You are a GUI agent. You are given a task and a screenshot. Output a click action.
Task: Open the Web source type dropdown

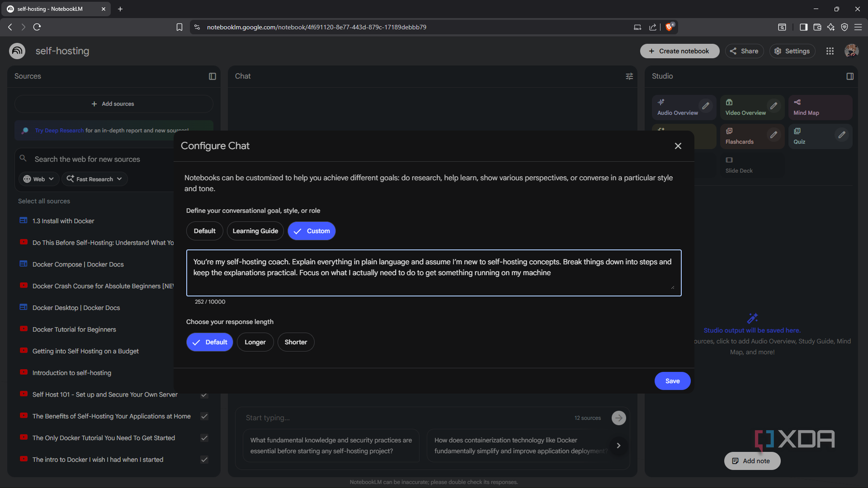38,179
